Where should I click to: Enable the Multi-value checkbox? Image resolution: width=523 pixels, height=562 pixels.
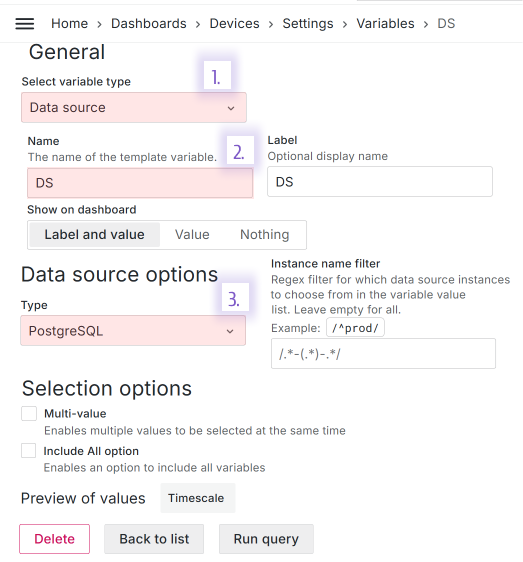[29, 413]
